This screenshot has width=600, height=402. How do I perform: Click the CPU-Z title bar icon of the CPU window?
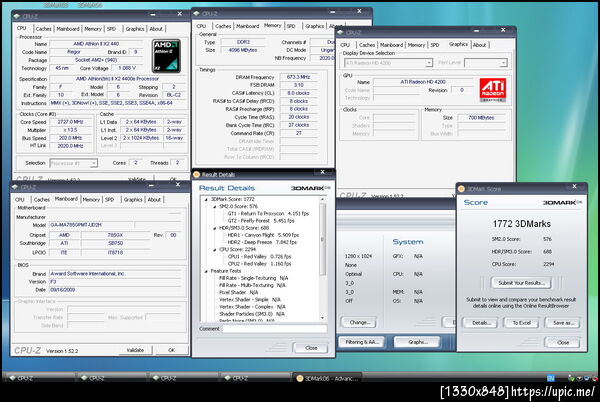(x=16, y=16)
